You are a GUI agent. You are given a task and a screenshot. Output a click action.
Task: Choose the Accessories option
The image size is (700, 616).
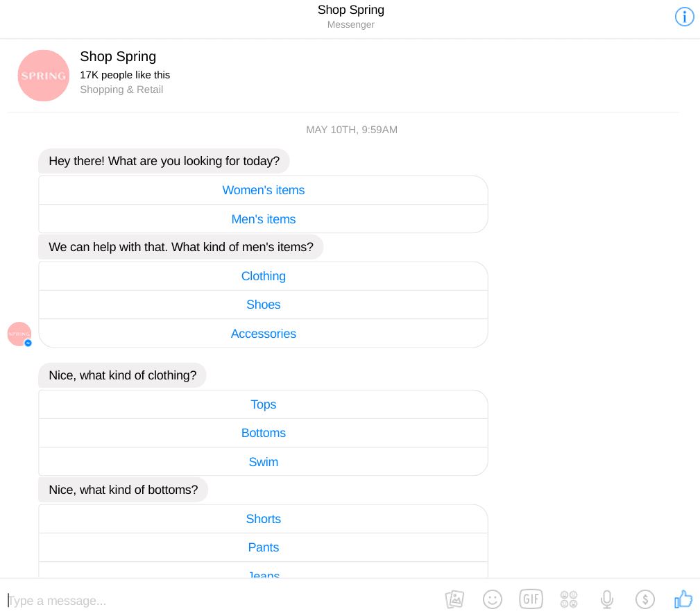coord(264,334)
